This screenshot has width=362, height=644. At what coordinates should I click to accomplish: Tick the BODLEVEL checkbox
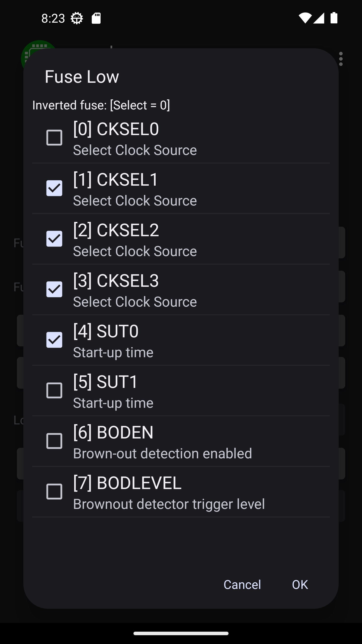(54, 492)
